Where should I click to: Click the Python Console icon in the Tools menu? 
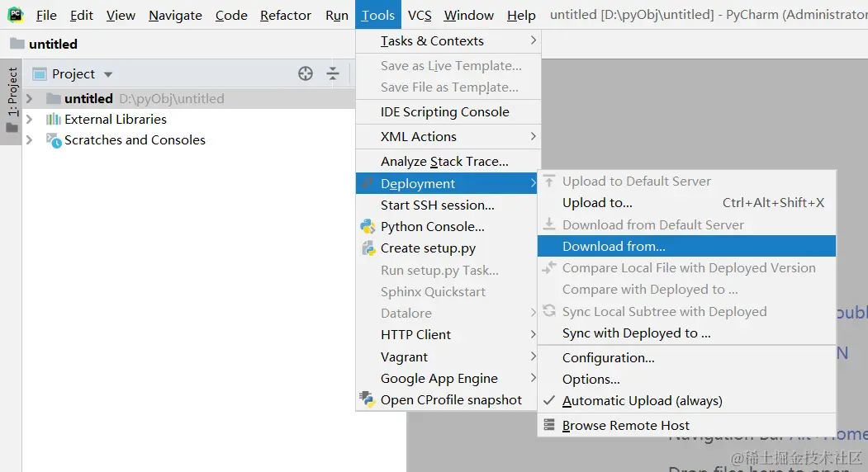pos(368,226)
